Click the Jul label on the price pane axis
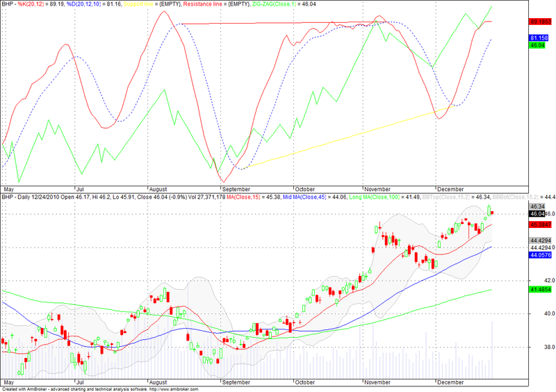Screen dimensions: 556x392 (80, 382)
